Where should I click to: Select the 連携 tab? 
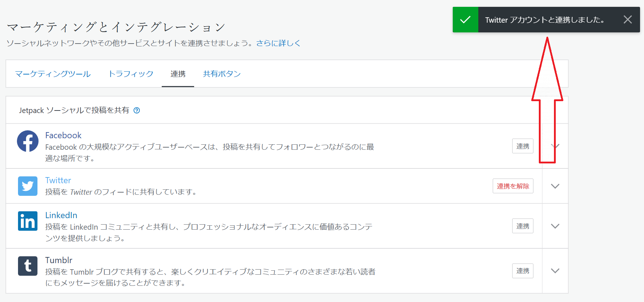point(178,74)
